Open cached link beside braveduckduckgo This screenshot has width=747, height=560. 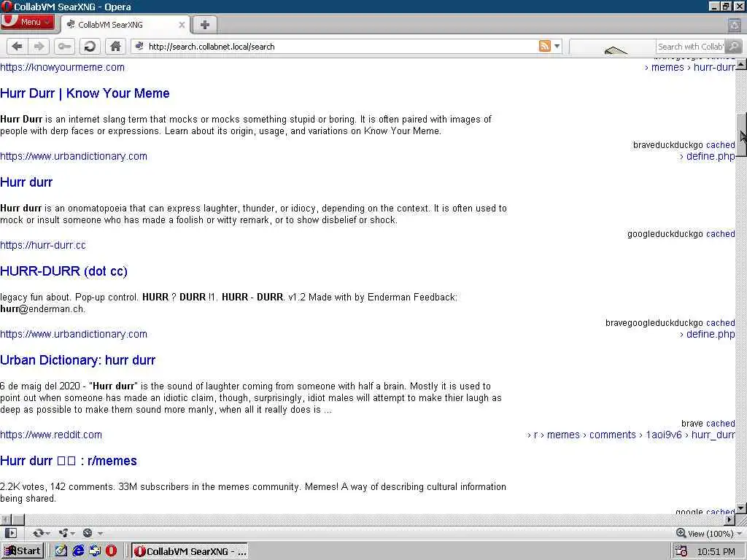(x=720, y=145)
